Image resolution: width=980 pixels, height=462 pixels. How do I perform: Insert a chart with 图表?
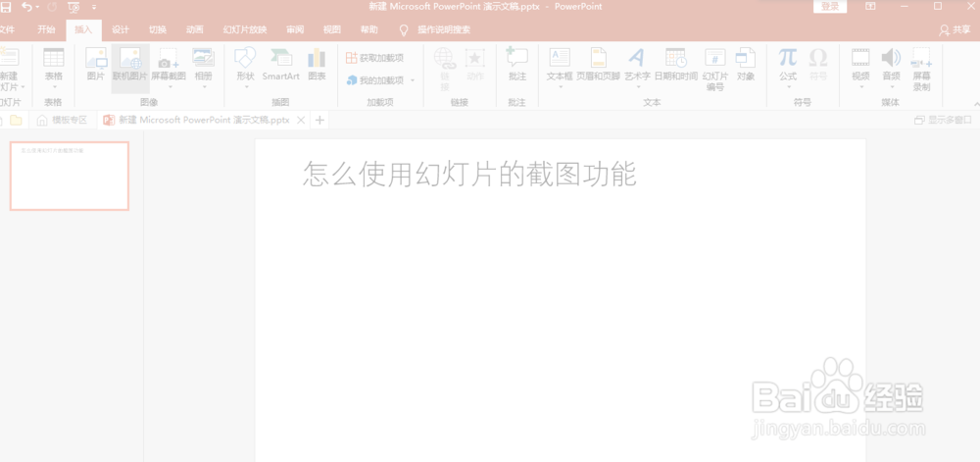[317, 65]
